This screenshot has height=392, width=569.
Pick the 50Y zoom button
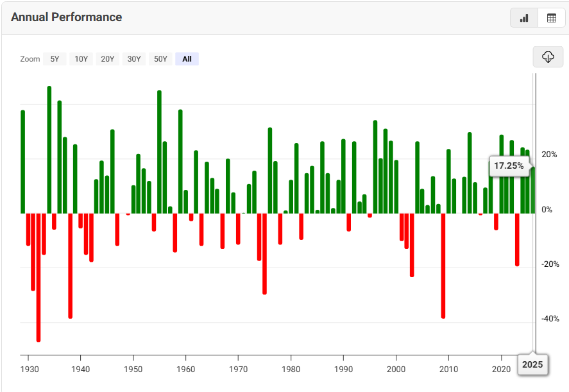[x=160, y=59]
